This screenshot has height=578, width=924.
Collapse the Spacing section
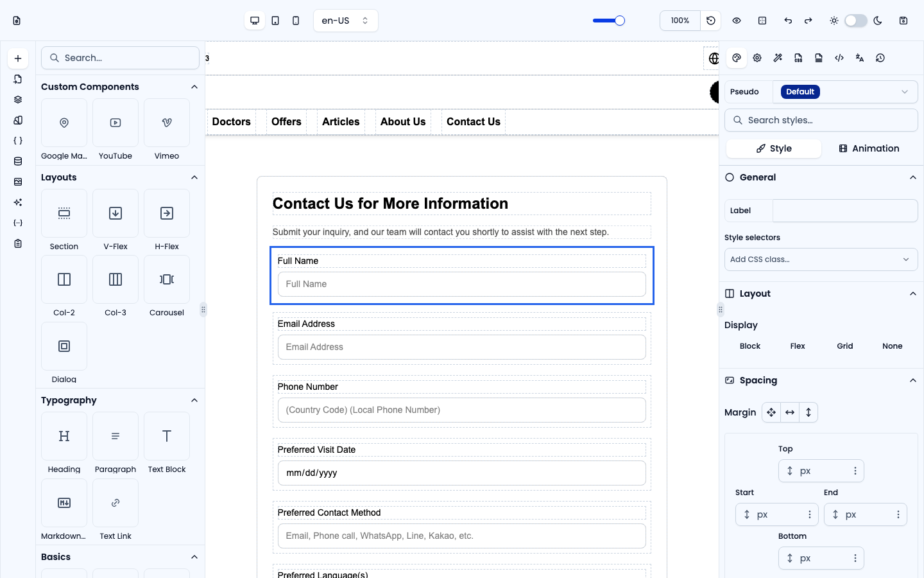pyautogui.click(x=913, y=380)
